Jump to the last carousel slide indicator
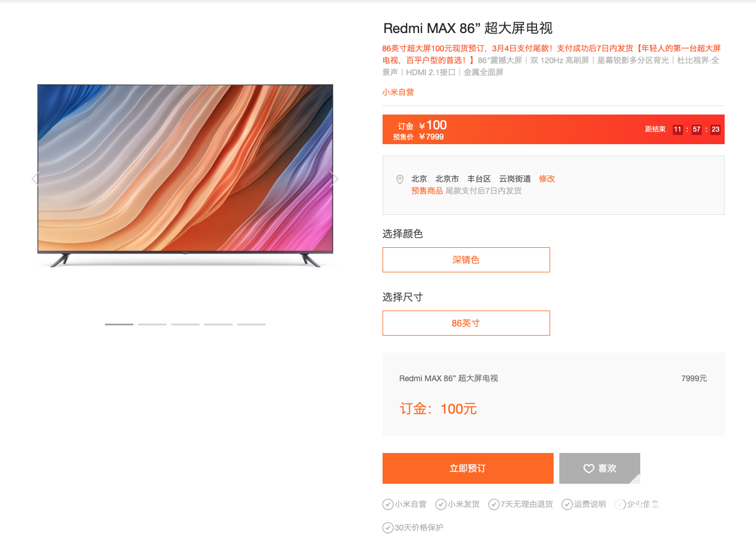 point(251,324)
